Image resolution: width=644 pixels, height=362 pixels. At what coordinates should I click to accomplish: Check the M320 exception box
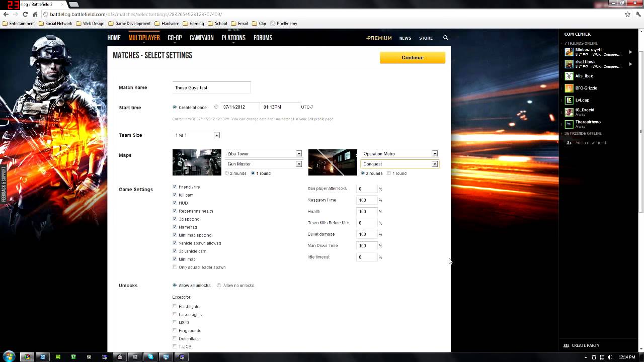coord(175,322)
